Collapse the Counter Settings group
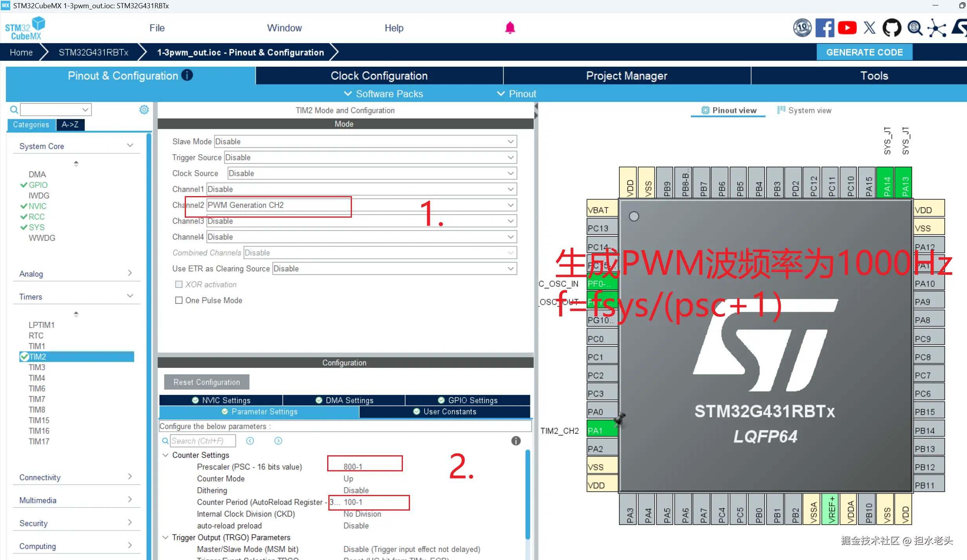This screenshot has height=560, width=967. (166, 455)
